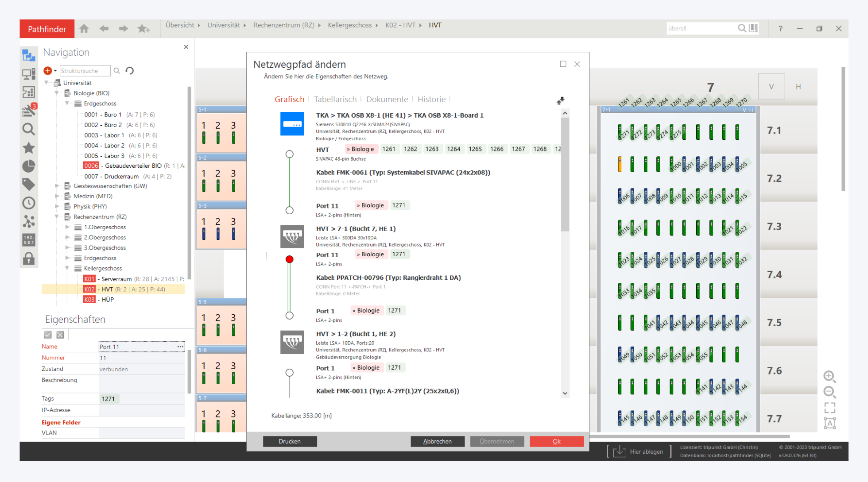Click the home icon in toolbar
The image size is (868, 482).
84,29
